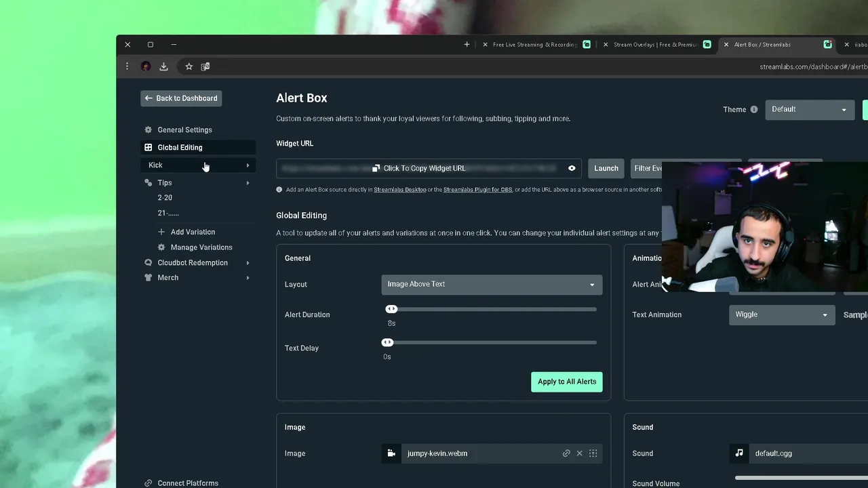Bookmark page with star icon
This screenshot has width=868, height=488.
pyautogui.click(x=189, y=66)
